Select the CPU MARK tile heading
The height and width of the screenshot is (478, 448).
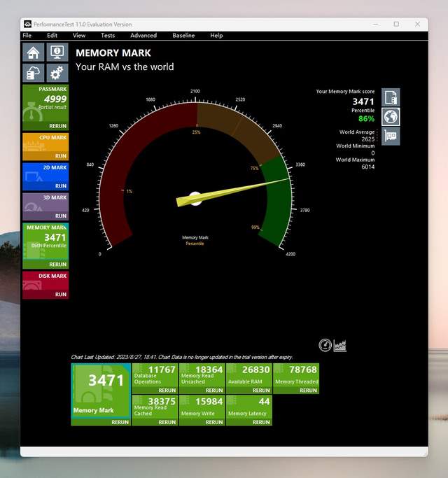click(x=52, y=137)
